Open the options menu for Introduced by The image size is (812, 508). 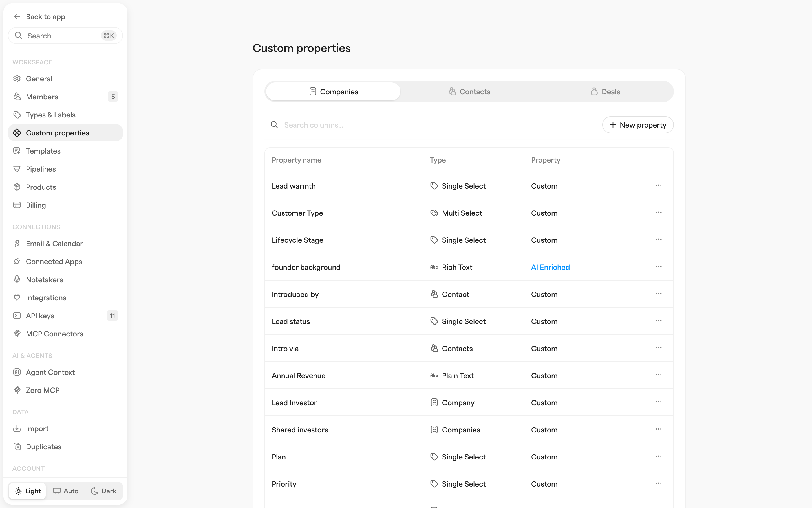pos(658,294)
